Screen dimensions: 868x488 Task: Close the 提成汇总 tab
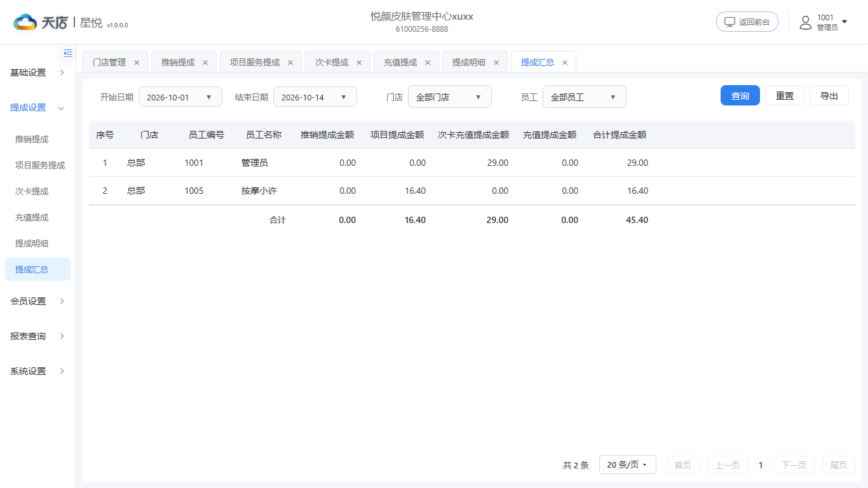(565, 62)
